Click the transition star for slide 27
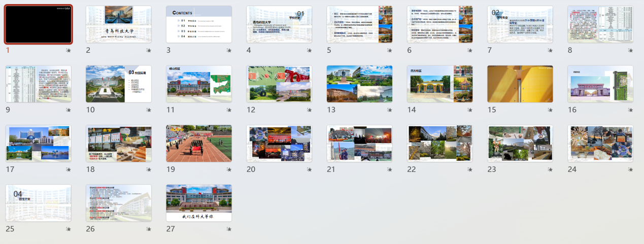 point(229,229)
